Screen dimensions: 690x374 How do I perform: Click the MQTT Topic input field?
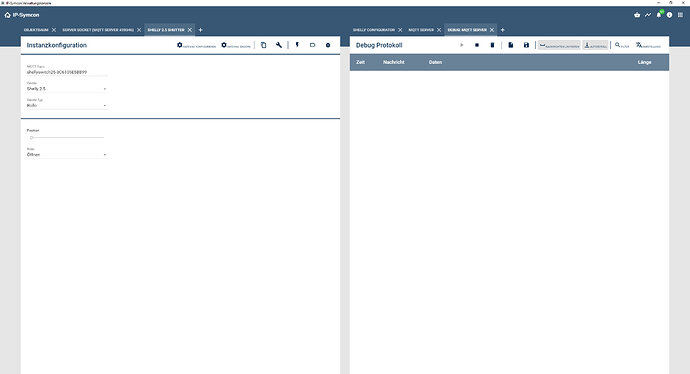(67, 72)
